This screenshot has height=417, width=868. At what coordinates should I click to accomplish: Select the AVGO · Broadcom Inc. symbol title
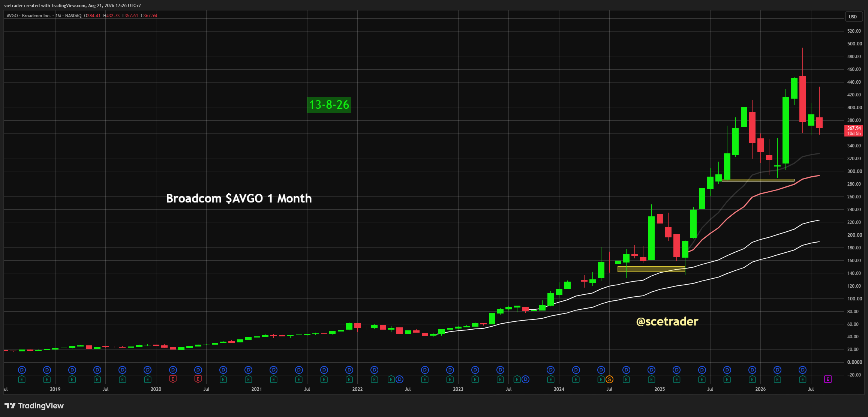point(28,16)
